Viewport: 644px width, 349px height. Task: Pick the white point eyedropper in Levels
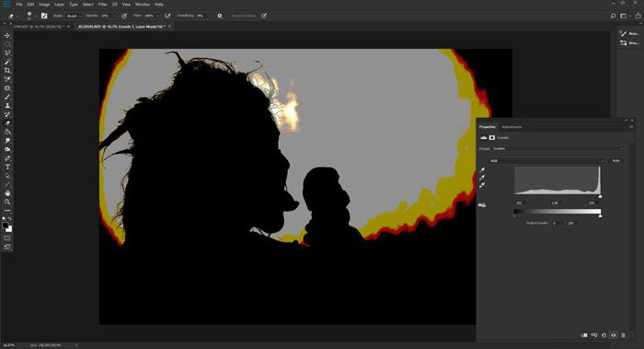pos(483,185)
